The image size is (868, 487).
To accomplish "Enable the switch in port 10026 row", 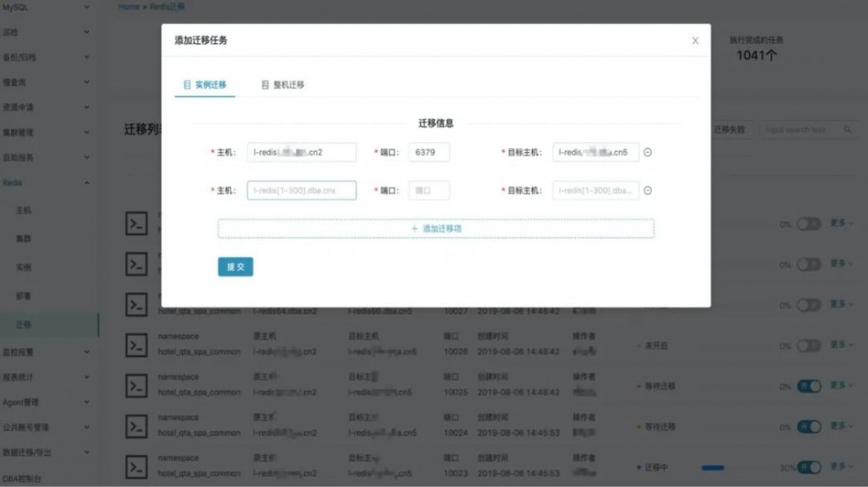I will 809,346.
